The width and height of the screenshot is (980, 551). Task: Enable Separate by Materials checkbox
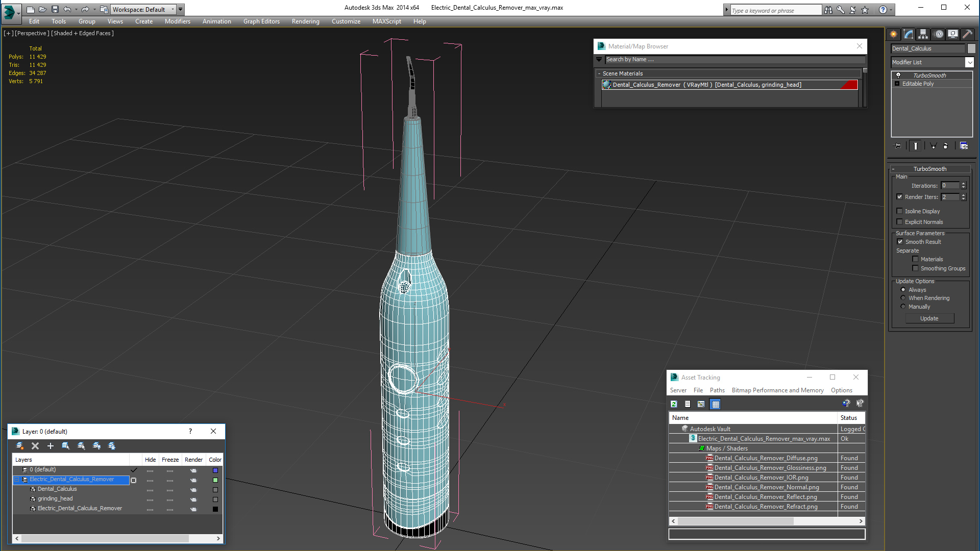click(x=915, y=259)
